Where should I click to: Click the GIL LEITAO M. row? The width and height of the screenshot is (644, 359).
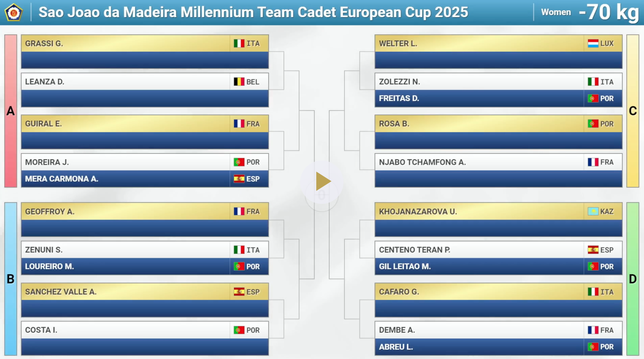click(498, 266)
